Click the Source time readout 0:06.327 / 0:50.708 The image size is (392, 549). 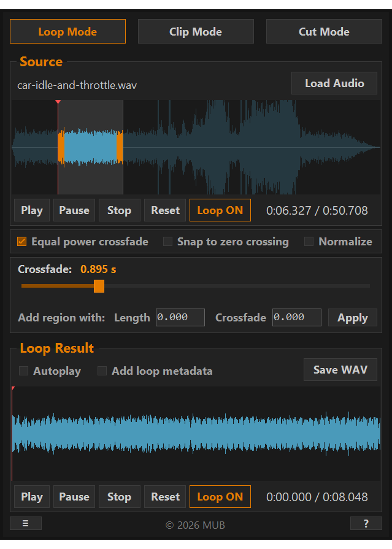point(317,210)
